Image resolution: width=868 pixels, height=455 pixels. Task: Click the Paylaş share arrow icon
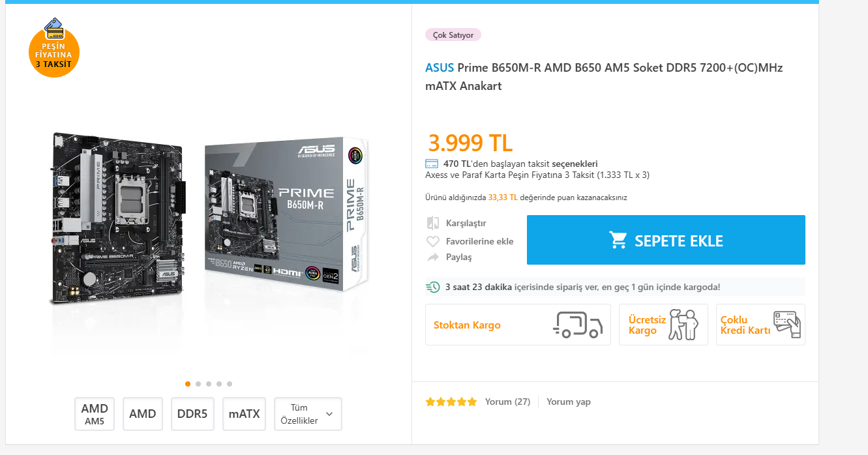coord(433,257)
